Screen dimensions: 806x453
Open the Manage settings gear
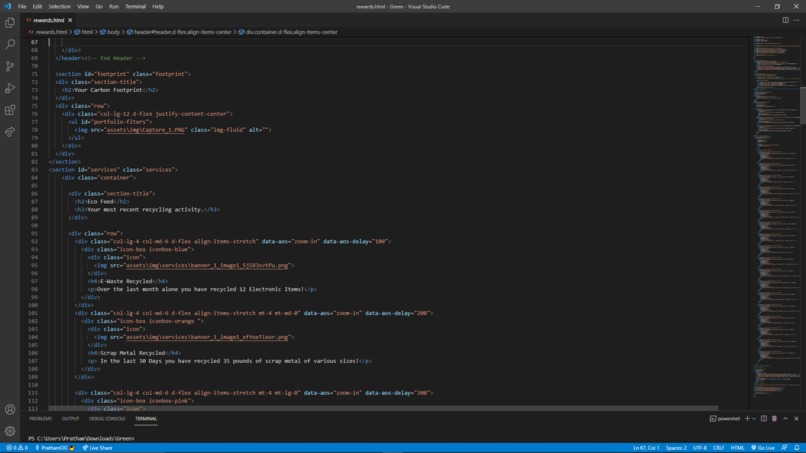[x=10, y=431]
